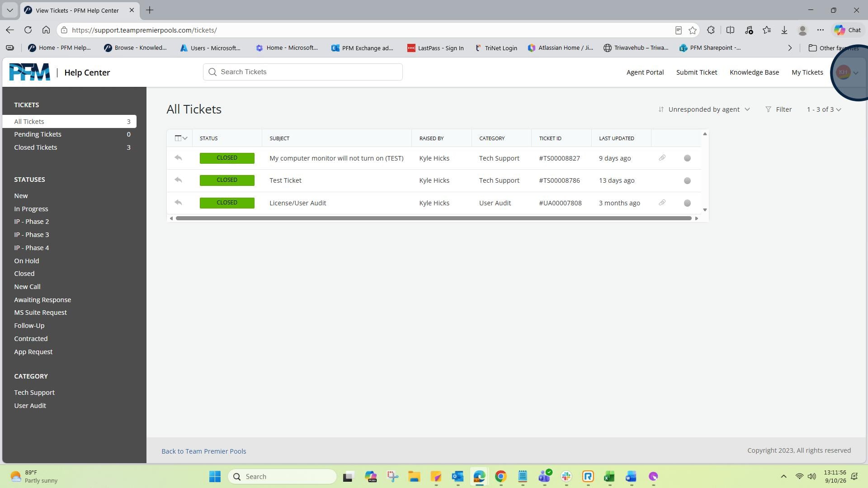Screen dimensions: 868x488
Task: Open the browser tab list dropdown
Action: pos(9,10)
